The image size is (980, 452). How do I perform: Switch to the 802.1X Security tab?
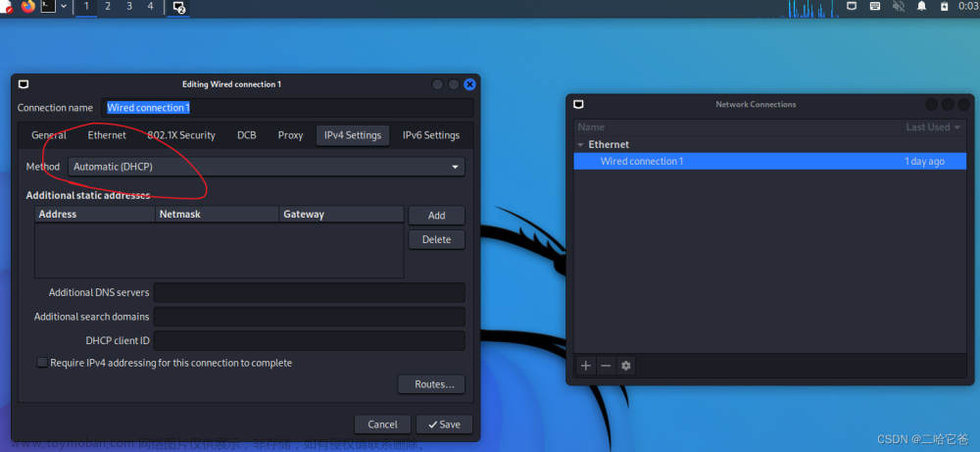181,135
